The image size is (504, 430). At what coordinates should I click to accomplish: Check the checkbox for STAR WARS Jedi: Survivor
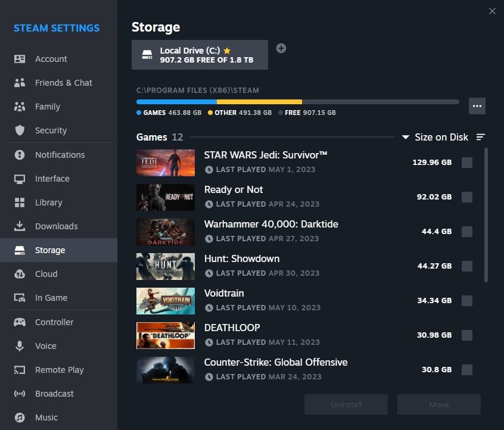[467, 163]
